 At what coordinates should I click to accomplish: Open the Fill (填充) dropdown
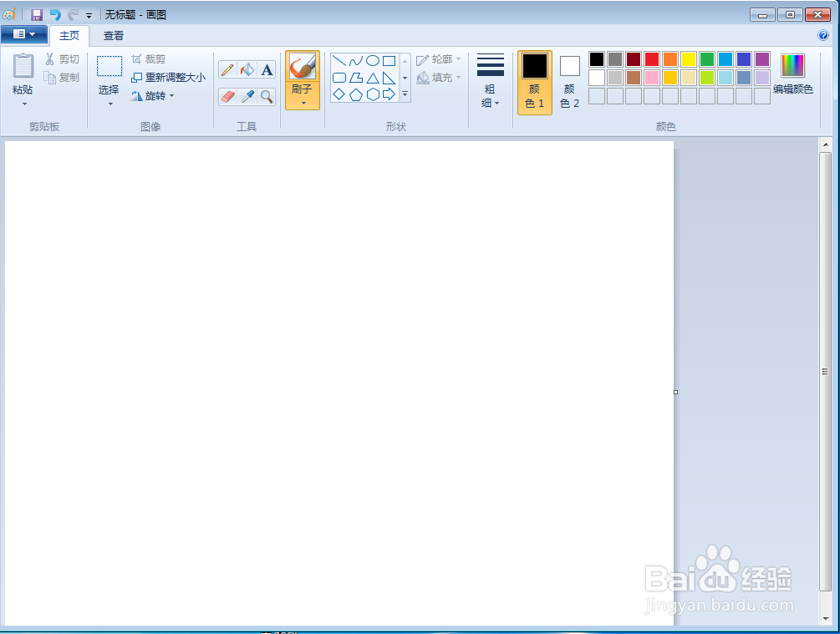point(439,78)
